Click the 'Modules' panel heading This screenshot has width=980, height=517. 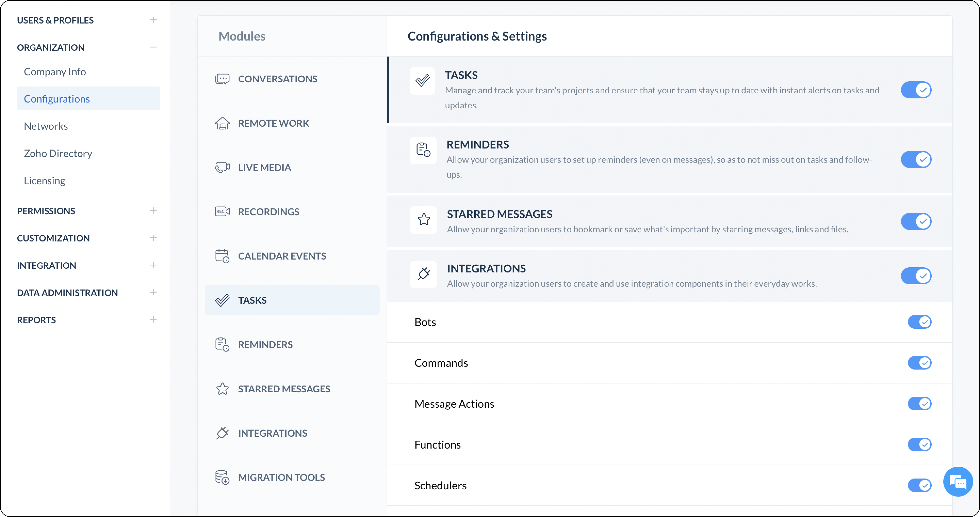pos(242,36)
